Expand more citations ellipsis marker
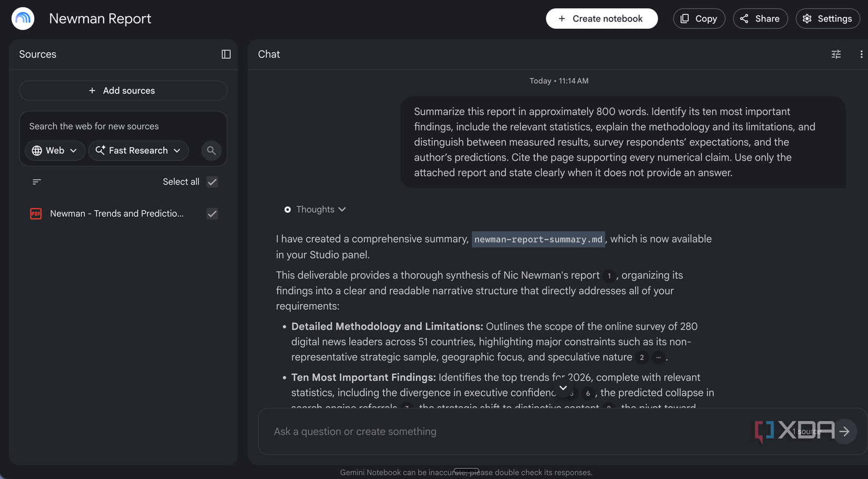The image size is (868, 479). click(x=658, y=357)
